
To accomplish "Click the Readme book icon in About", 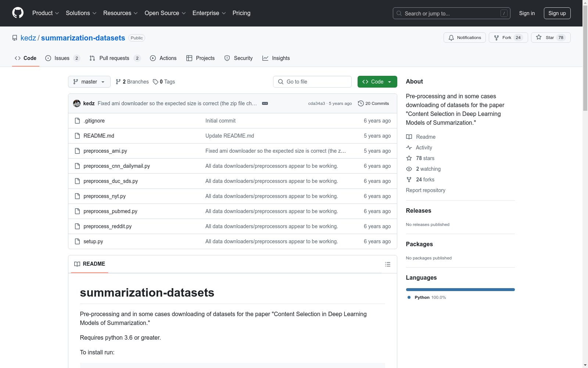I will tap(409, 137).
